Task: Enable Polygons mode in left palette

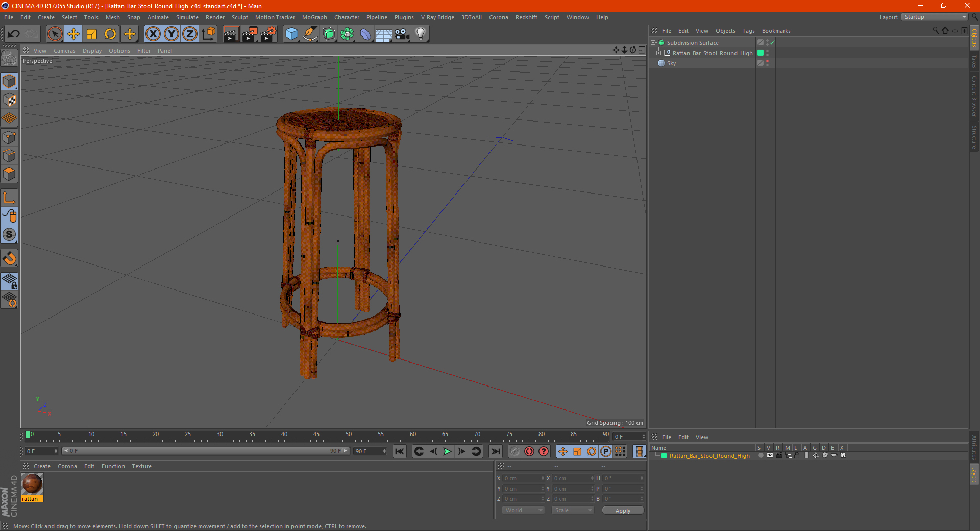Action: tap(9, 174)
